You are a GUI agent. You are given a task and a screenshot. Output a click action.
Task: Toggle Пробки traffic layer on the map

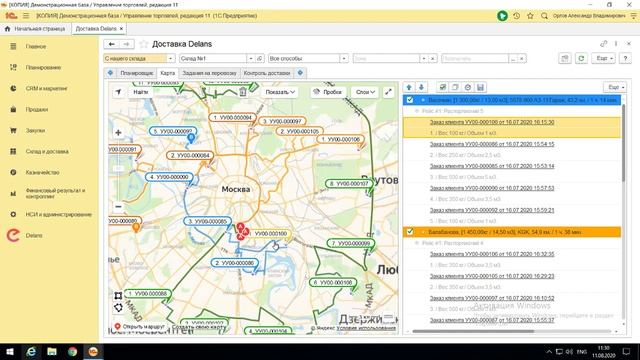point(327,92)
